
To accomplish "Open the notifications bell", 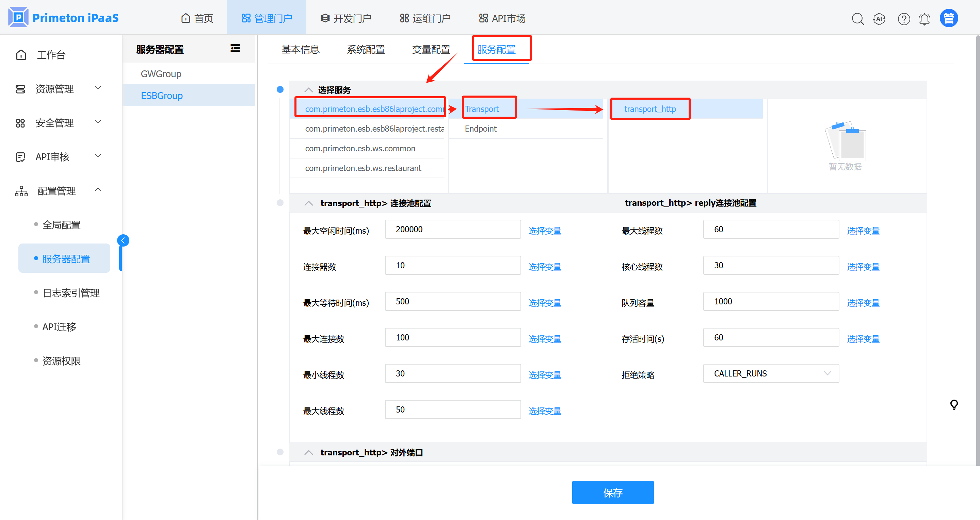I will [x=925, y=19].
